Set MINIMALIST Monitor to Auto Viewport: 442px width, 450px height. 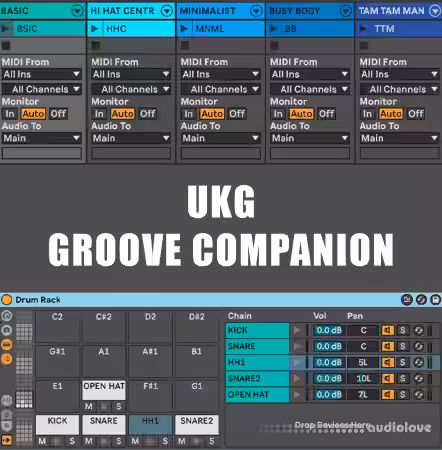click(x=212, y=114)
